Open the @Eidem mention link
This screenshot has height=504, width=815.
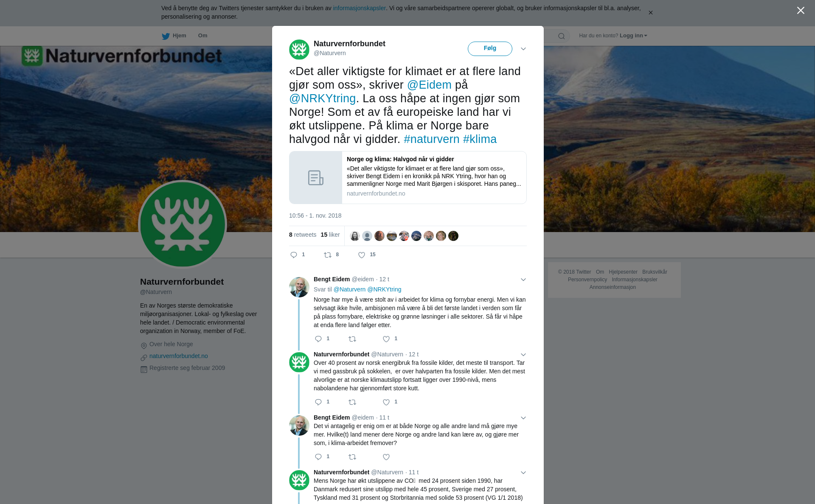click(x=429, y=85)
